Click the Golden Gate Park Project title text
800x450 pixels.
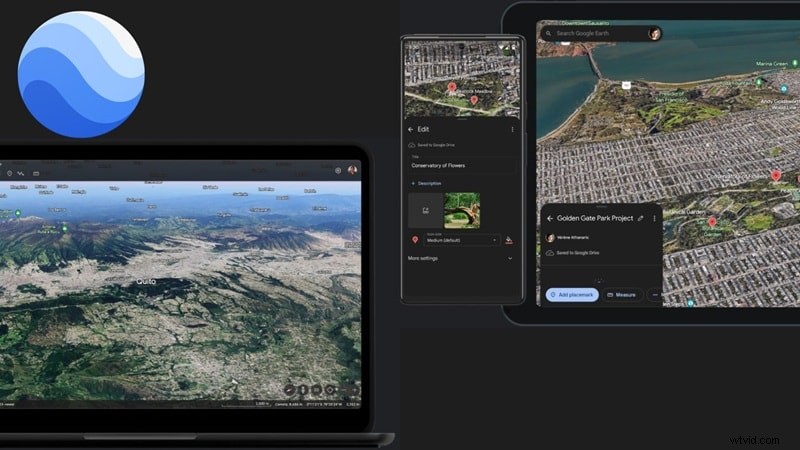click(595, 218)
